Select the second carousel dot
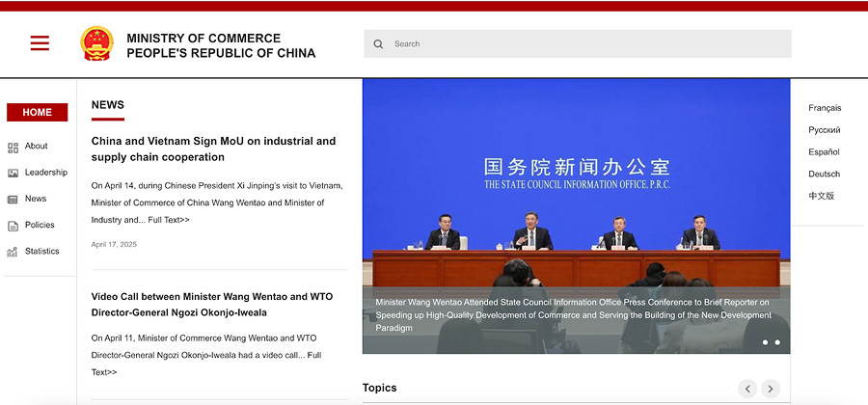 pyautogui.click(x=777, y=342)
